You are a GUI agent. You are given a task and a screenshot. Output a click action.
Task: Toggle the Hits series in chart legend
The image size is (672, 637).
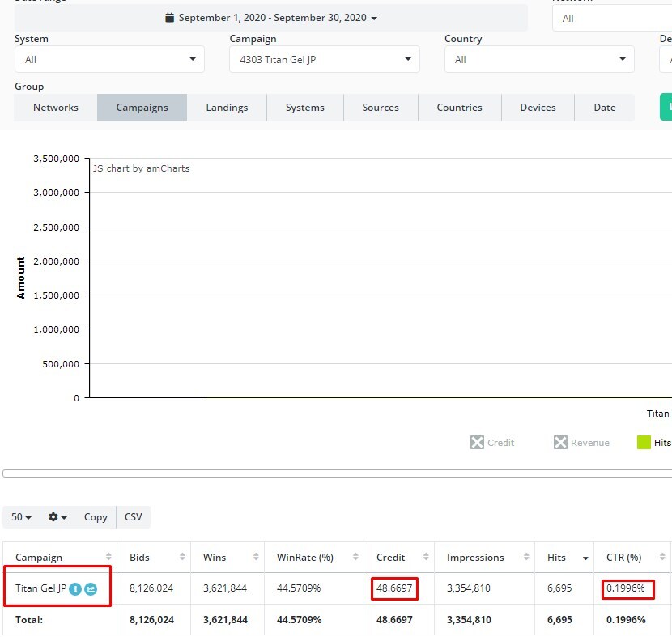click(x=653, y=443)
